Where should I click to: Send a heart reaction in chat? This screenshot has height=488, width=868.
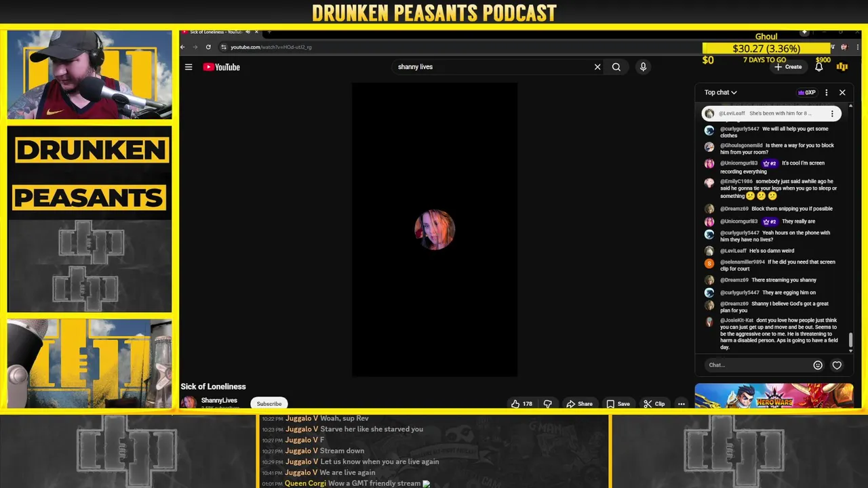pyautogui.click(x=837, y=365)
